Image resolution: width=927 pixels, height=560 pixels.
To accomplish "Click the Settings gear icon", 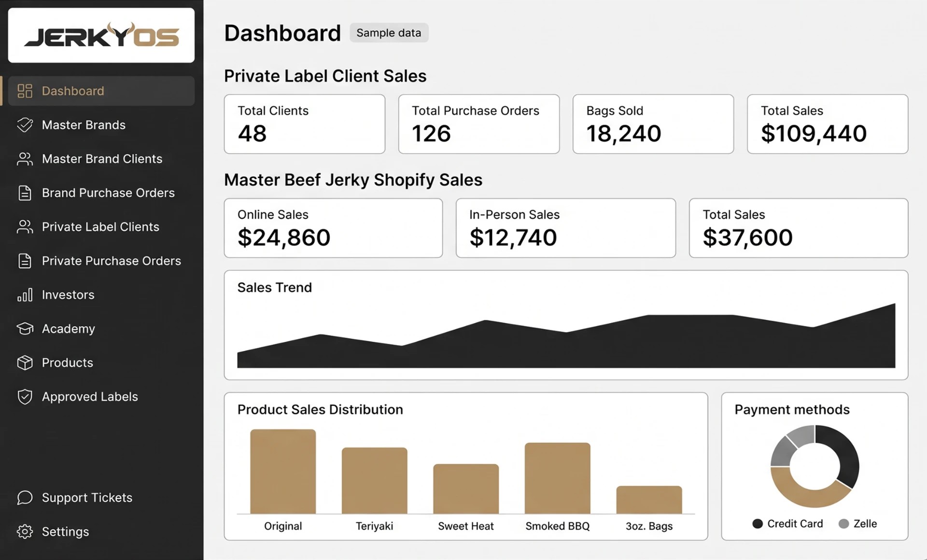I will pos(25,532).
